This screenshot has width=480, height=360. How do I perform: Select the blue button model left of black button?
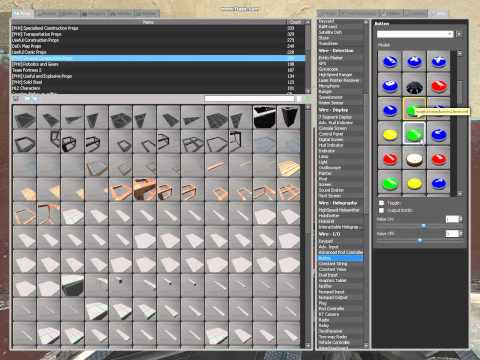[x=389, y=86]
